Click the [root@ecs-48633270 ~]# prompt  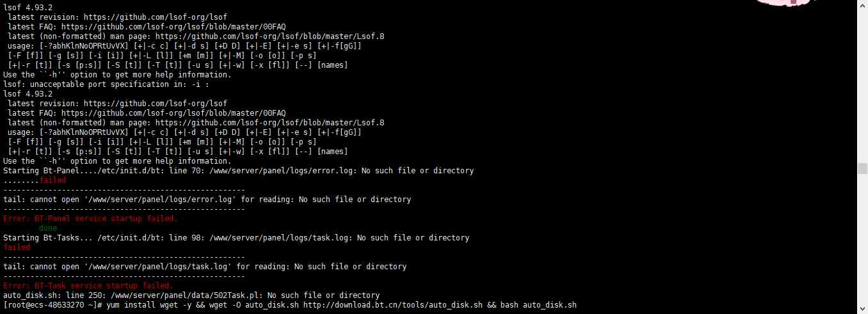[x=53, y=305]
